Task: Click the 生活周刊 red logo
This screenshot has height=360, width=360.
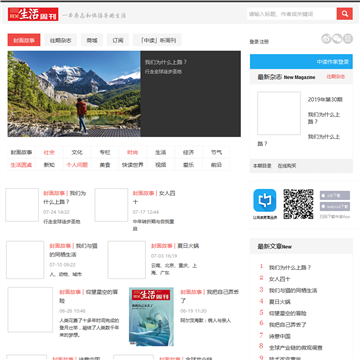Action: pyautogui.click(x=33, y=14)
